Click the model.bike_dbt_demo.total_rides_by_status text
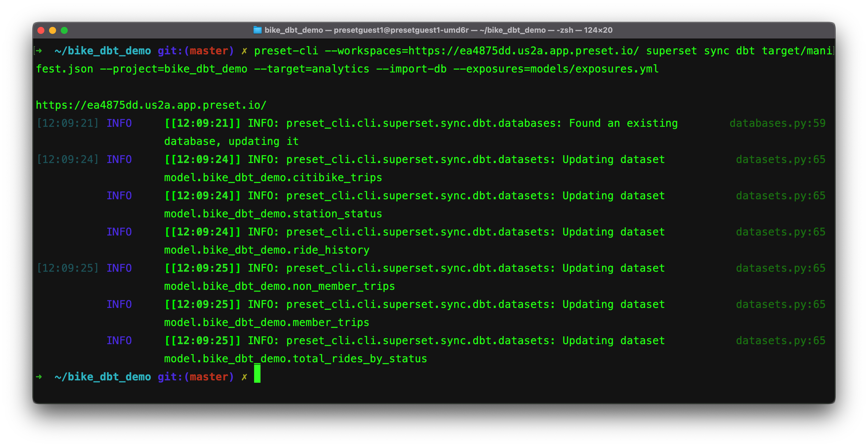 (x=295, y=359)
